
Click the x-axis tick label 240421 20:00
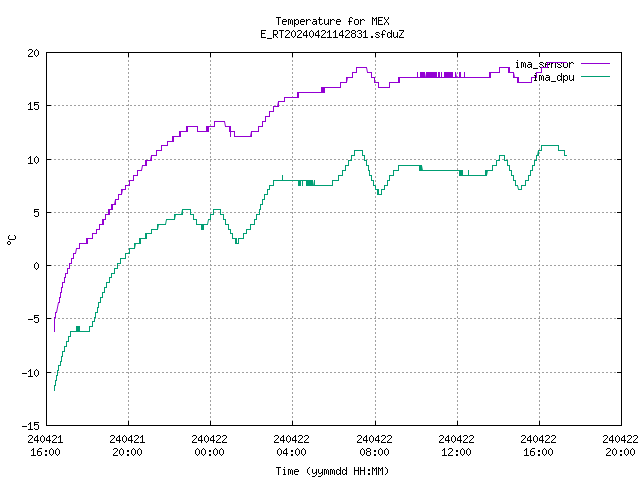127,446
